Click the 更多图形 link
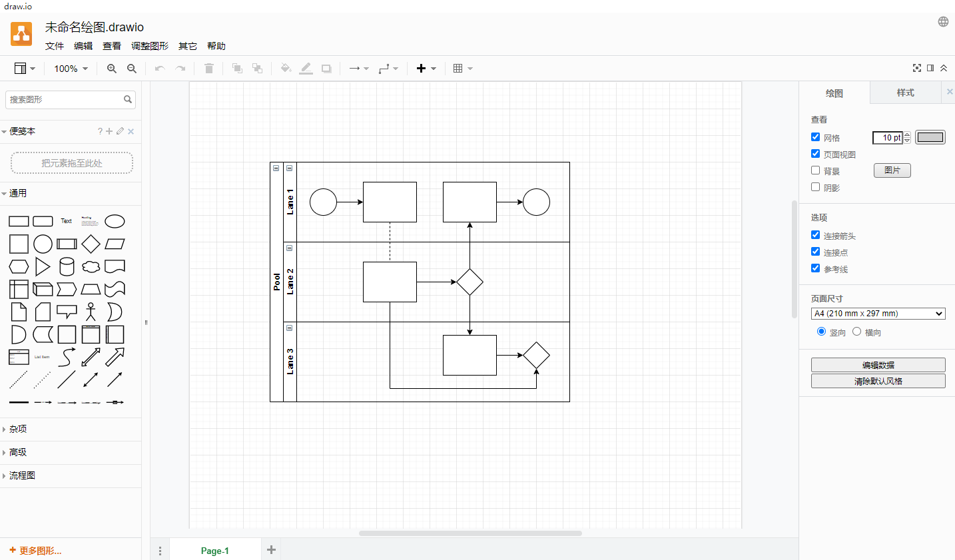955x560 pixels. pyautogui.click(x=36, y=551)
